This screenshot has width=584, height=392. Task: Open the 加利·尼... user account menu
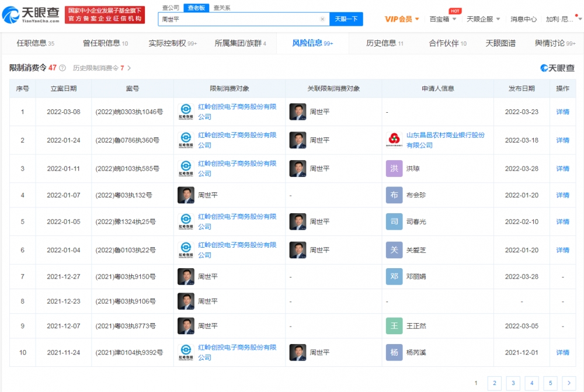[x=562, y=19]
